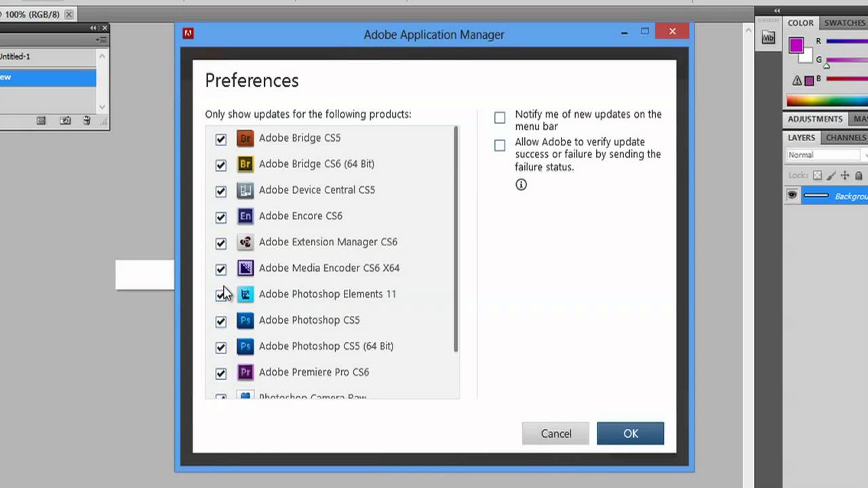Click the Adobe Device Central CS5 icon
Viewport: 868px width, 488px height.
[x=245, y=190]
